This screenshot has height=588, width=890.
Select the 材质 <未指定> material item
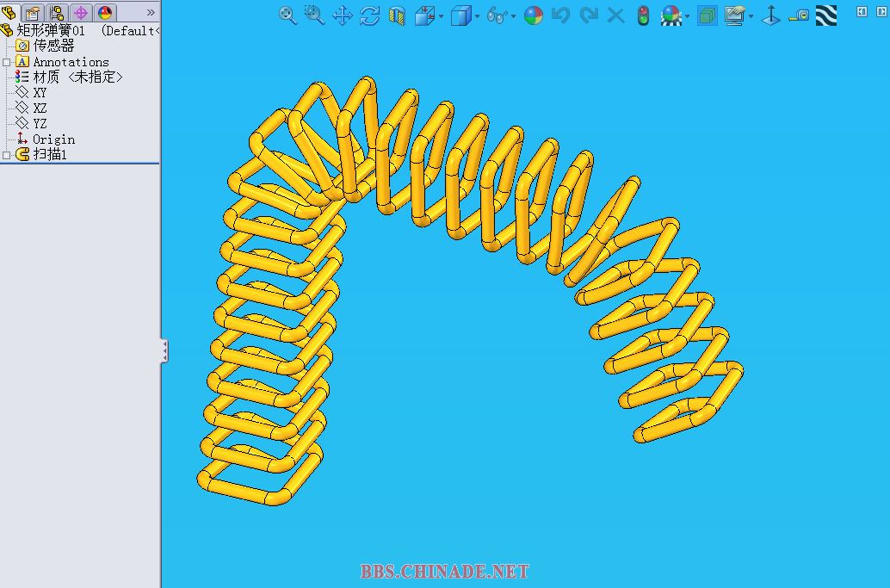pos(77,77)
